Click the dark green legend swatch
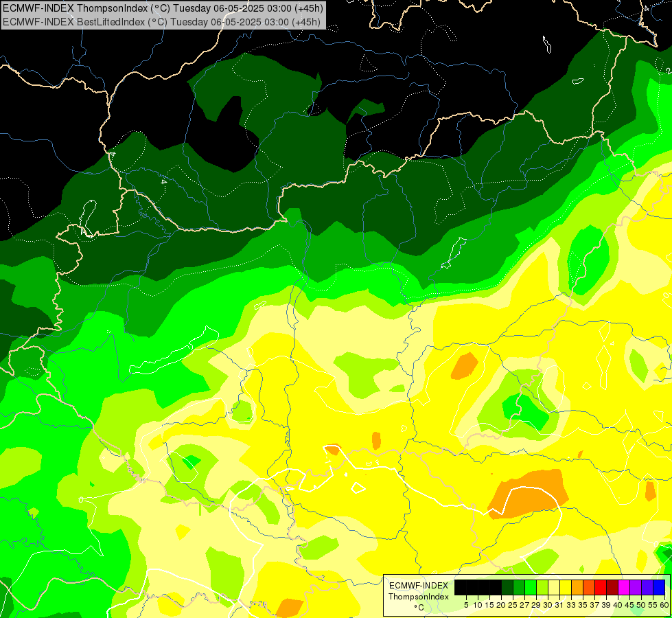The width and height of the screenshot is (672, 618). tap(507, 587)
